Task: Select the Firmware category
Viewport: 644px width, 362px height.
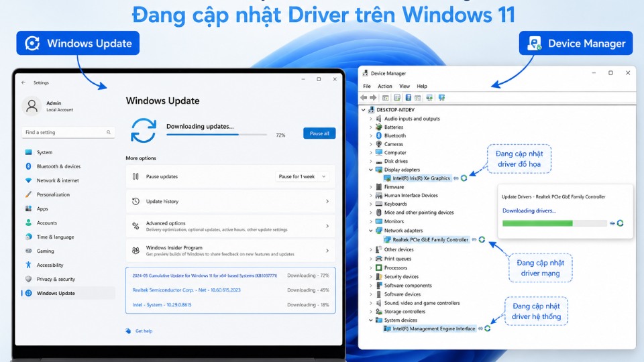Action: (x=394, y=187)
